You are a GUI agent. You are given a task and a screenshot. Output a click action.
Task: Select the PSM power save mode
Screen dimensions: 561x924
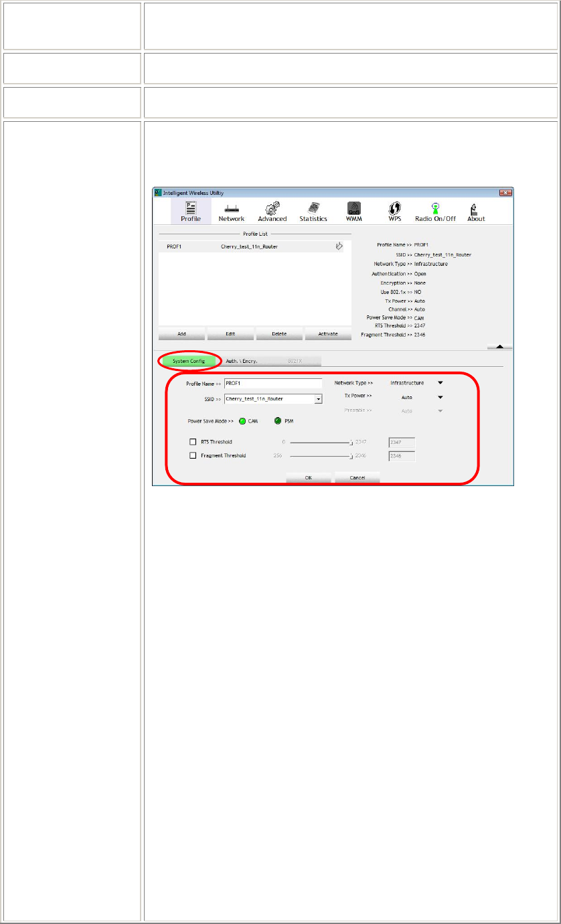[278, 421]
